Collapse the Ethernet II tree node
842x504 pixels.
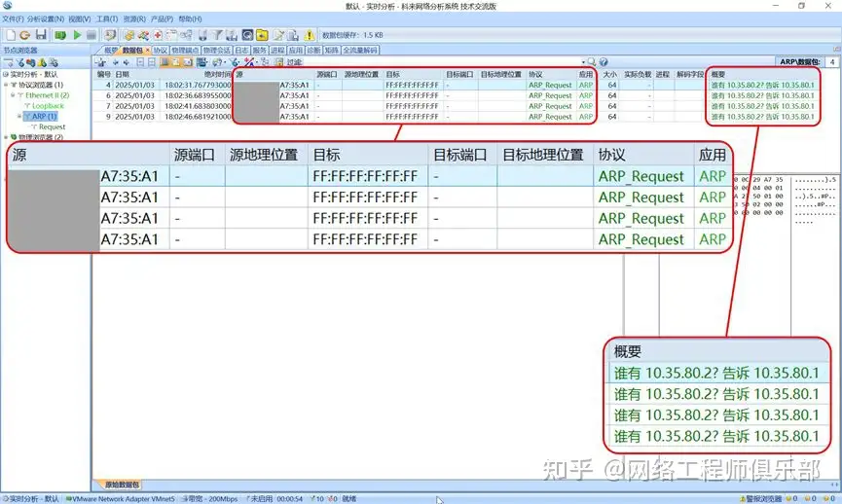point(14,95)
